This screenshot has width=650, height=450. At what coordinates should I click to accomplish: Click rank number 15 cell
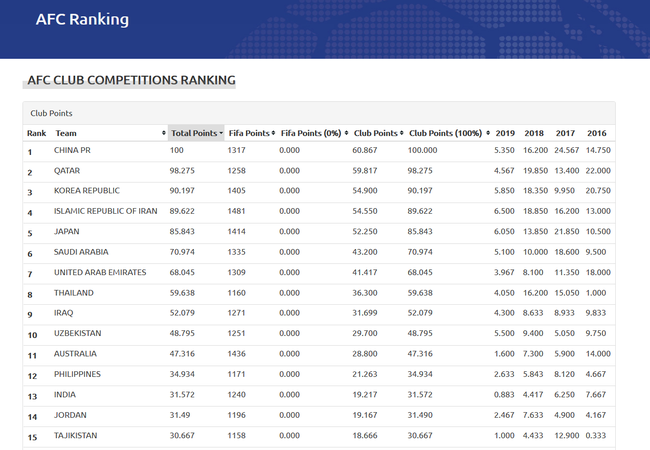tap(32, 438)
